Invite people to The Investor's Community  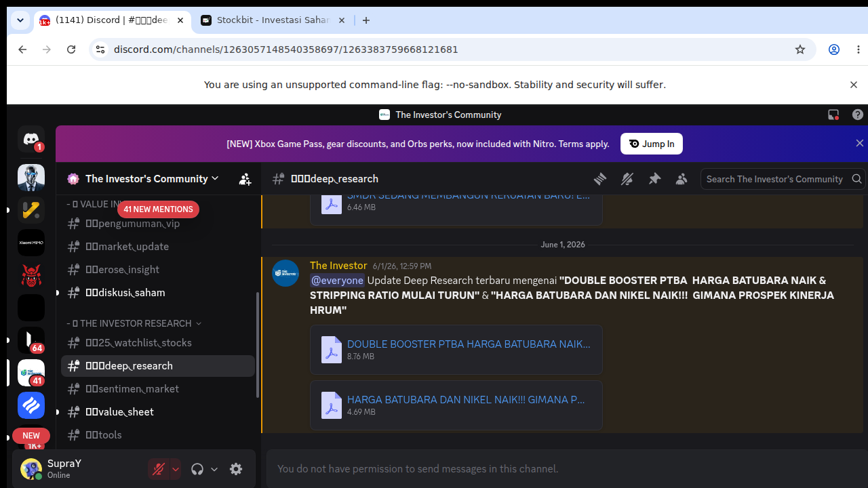(245, 179)
